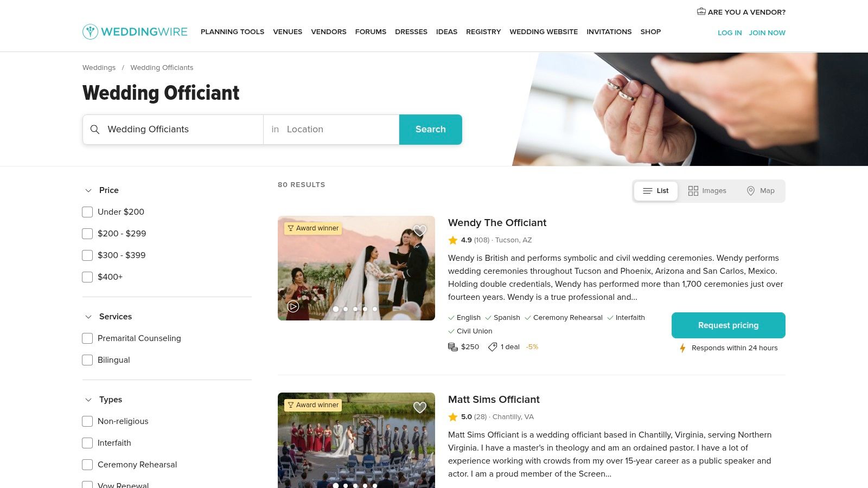
Task: Click the Request pricing button
Action: (728, 325)
